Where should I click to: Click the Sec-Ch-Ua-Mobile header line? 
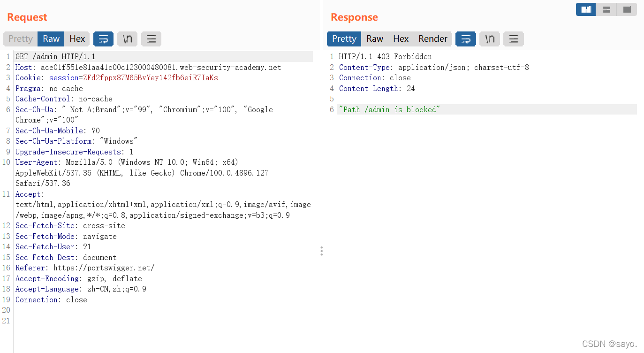pos(58,130)
